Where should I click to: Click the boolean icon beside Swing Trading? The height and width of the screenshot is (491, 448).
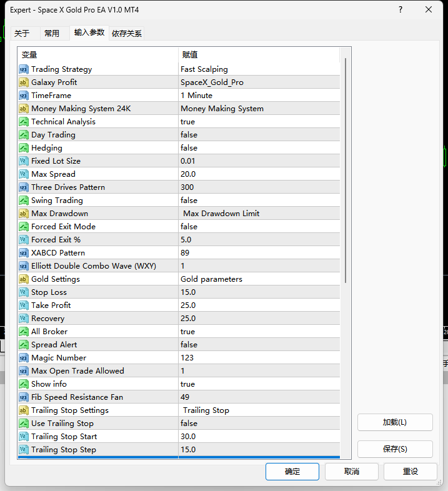(24, 201)
